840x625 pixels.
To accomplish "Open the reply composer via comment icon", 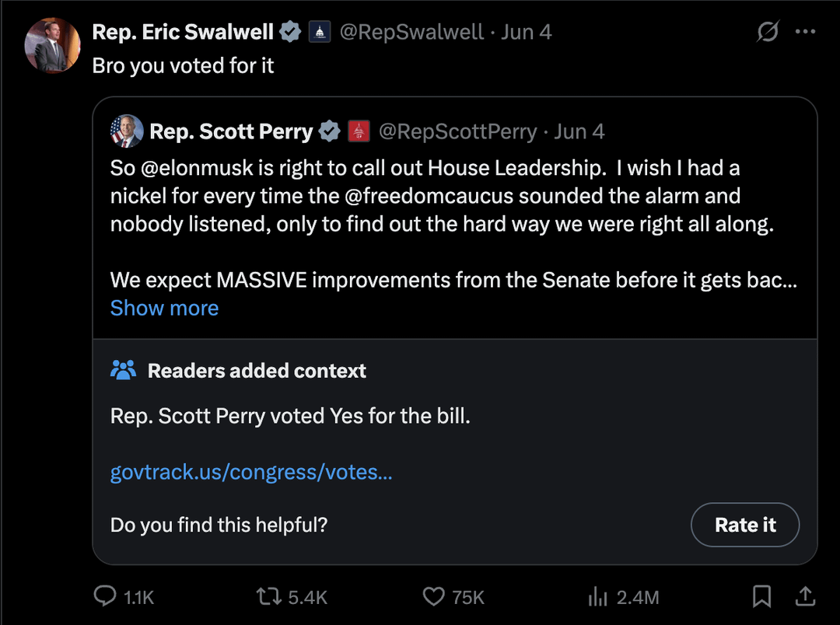I will 106,597.
